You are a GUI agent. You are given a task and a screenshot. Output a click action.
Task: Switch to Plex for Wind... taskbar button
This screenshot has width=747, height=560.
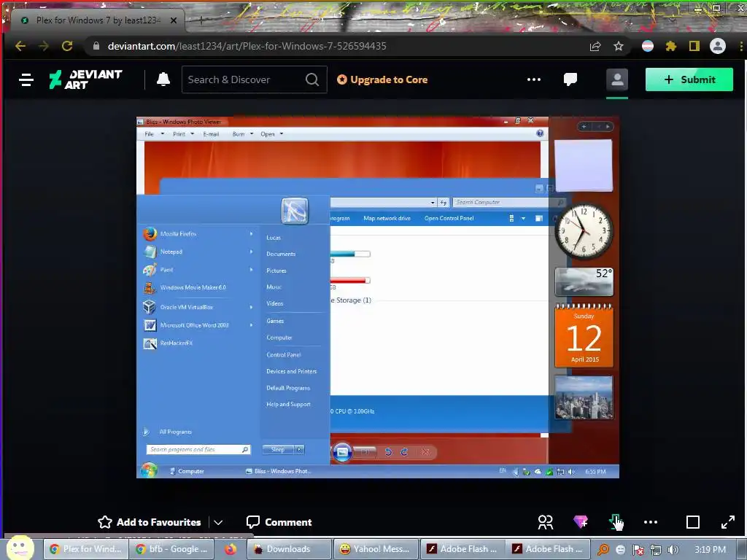(86, 549)
